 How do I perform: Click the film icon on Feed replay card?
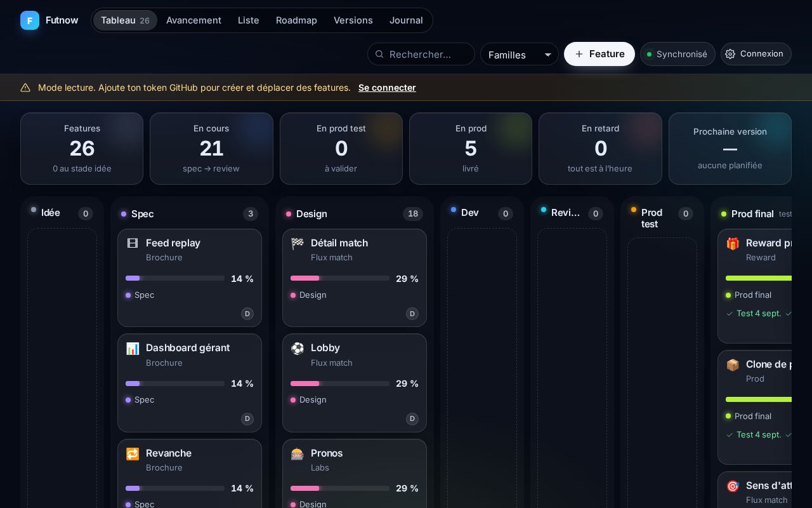pyautogui.click(x=133, y=243)
